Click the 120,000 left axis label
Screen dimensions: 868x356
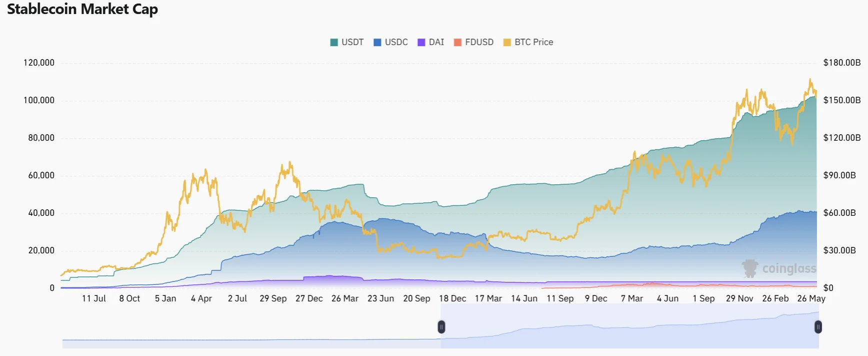click(39, 63)
